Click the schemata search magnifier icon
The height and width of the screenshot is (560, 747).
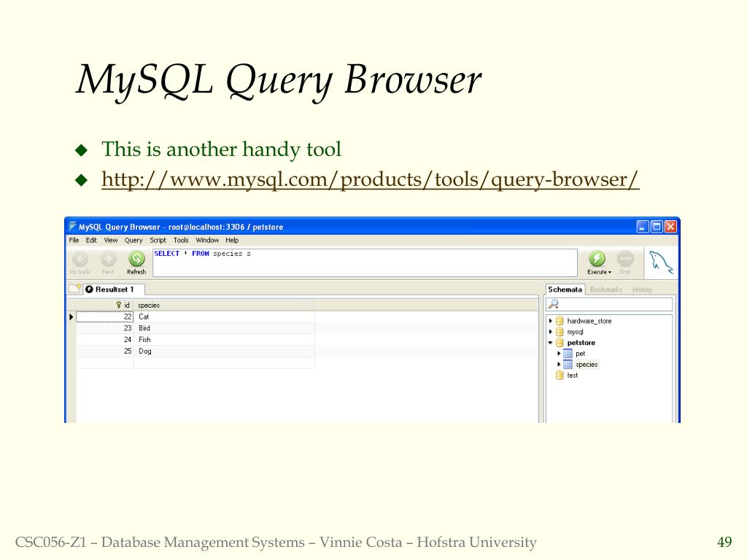coord(553,304)
